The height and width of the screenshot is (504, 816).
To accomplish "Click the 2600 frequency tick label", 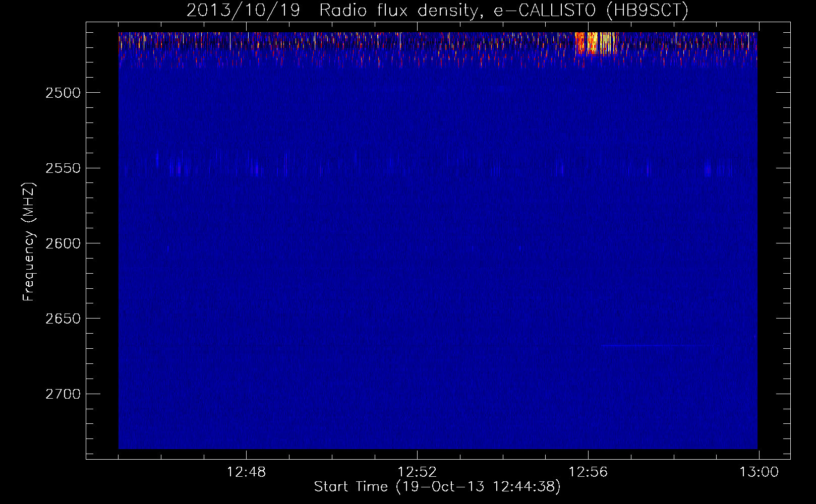I will click(63, 243).
